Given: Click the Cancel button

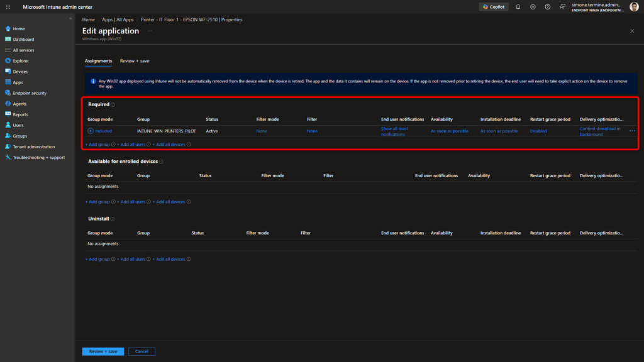Looking at the screenshot, I should pos(142,351).
